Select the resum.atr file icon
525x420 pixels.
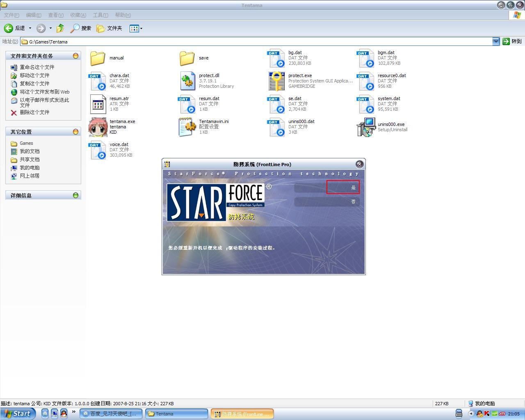tap(98, 104)
